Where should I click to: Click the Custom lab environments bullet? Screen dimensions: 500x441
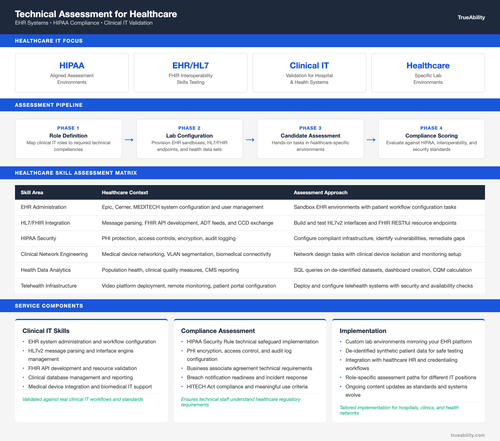(408, 342)
